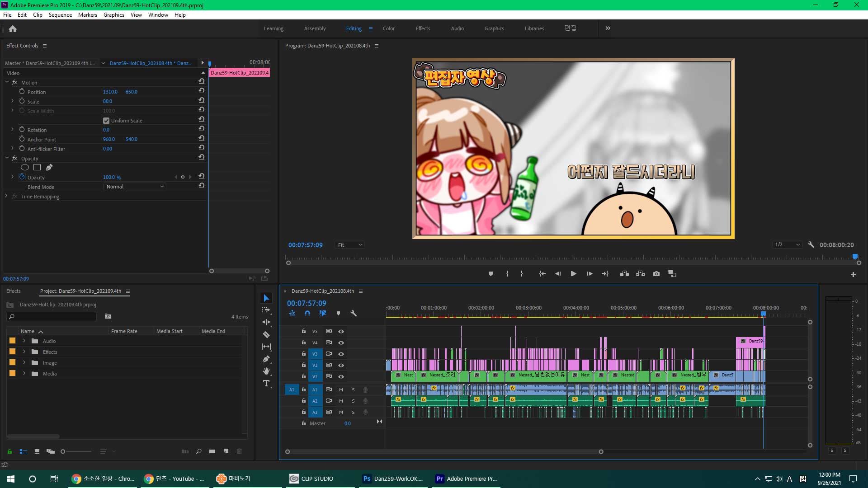Create ellipse mask under Opacity
This screenshot has height=488, width=868.
[x=25, y=167]
